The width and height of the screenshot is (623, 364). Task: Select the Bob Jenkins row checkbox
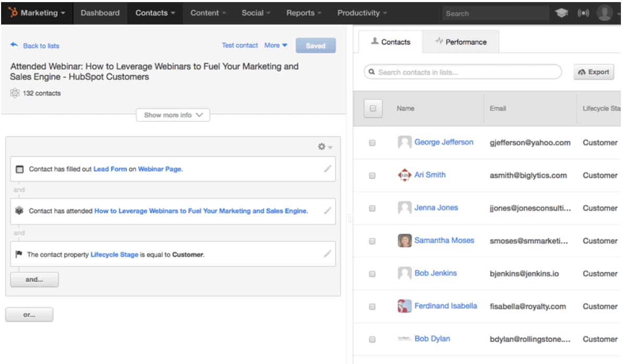(x=372, y=274)
